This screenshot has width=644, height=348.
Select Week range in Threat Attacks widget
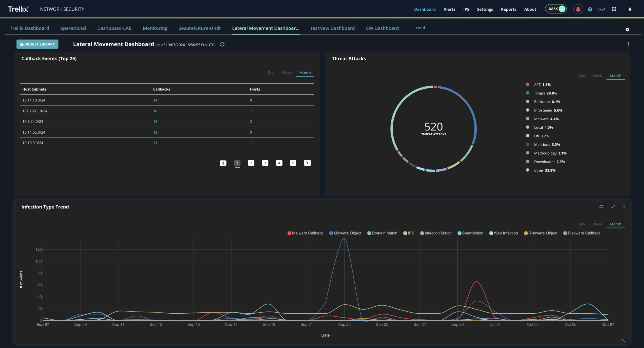pos(597,76)
